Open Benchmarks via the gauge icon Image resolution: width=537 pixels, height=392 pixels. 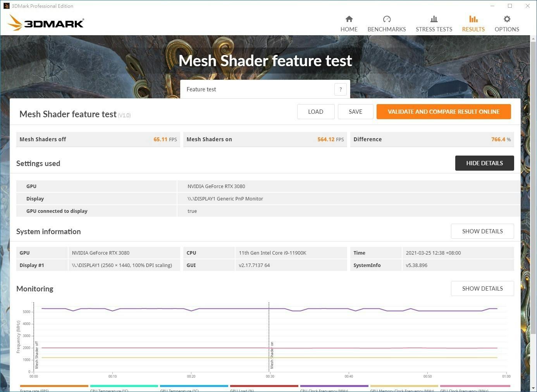pos(386,19)
